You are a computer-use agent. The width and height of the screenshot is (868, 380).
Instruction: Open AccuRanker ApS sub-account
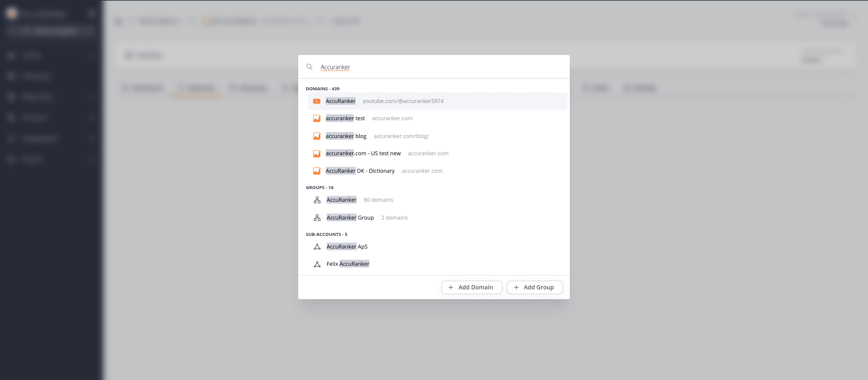coord(437,247)
